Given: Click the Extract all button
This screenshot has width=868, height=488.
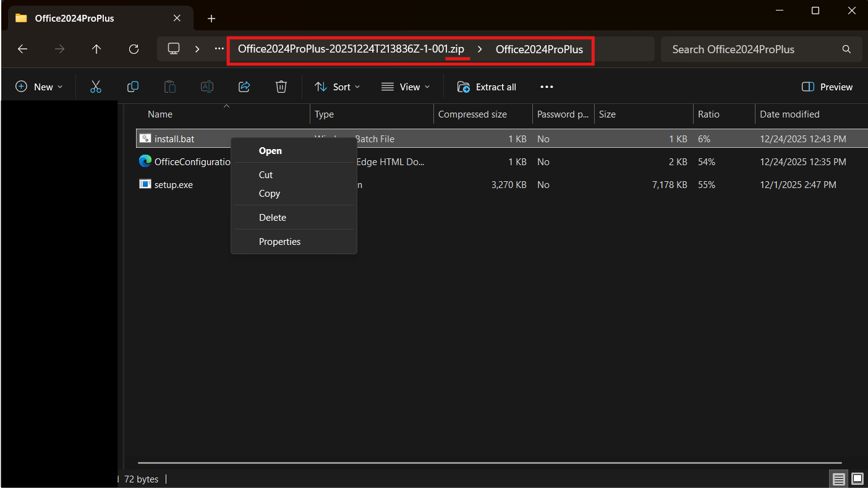Looking at the screenshot, I should (487, 87).
